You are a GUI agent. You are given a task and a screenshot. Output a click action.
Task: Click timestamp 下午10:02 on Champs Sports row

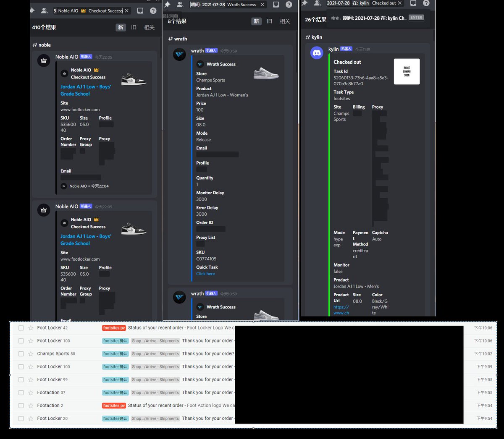[483, 354]
